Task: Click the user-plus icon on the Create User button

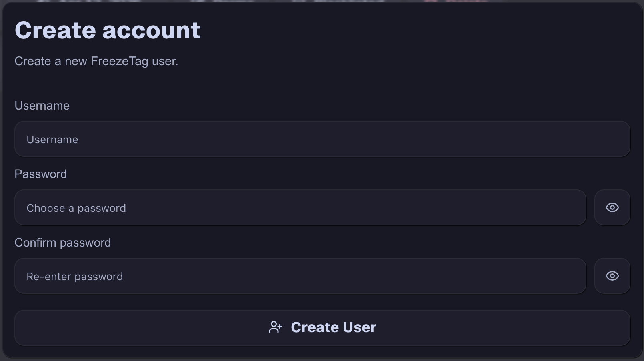Action: point(276,327)
